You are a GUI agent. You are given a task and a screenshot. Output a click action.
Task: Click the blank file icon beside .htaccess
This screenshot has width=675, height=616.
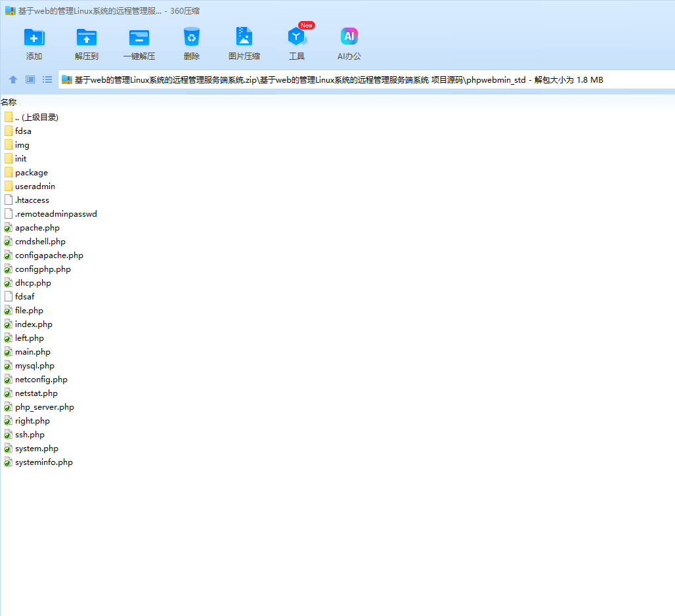click(x=8, y=200)
